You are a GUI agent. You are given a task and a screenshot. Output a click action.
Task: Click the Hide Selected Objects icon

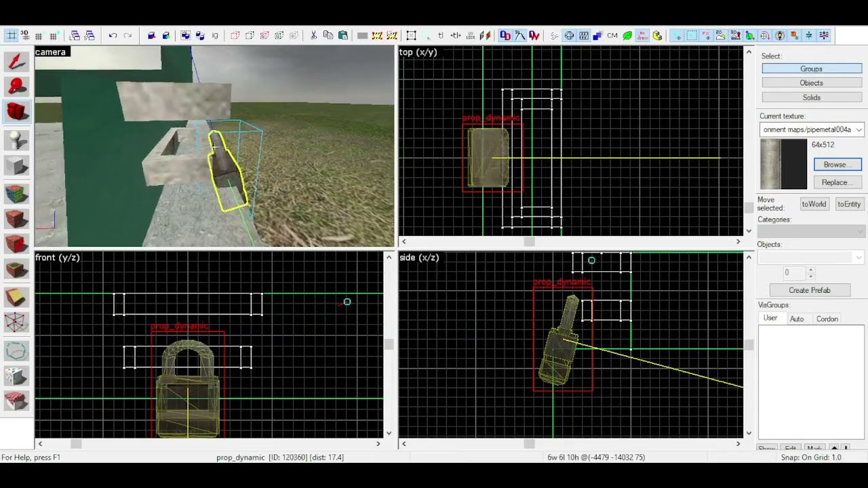coord(235,36)
